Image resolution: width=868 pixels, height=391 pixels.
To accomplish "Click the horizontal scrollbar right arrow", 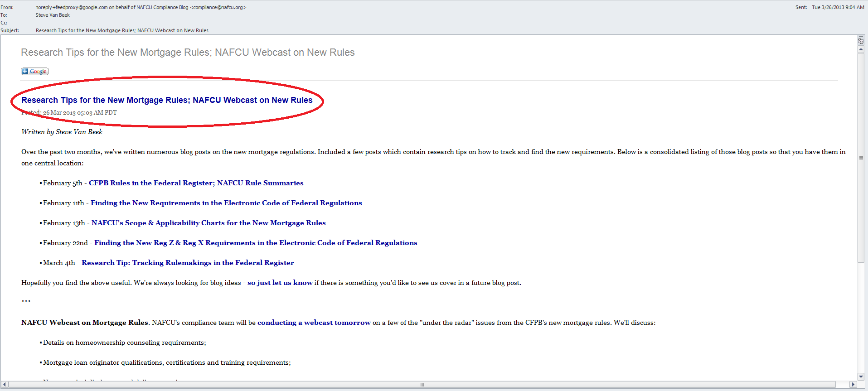I will (x=853, y=385).
